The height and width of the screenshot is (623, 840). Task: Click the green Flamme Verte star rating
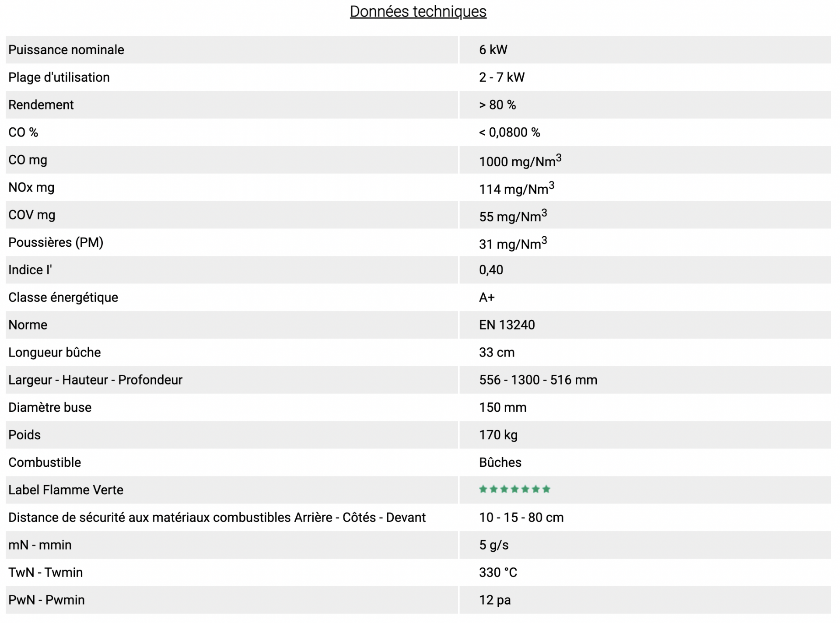(514, 490)
